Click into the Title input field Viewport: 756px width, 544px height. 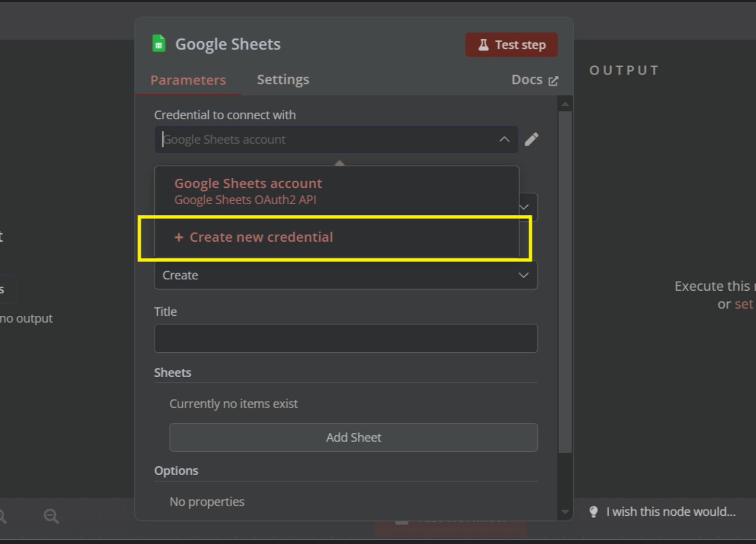(346, 338)
